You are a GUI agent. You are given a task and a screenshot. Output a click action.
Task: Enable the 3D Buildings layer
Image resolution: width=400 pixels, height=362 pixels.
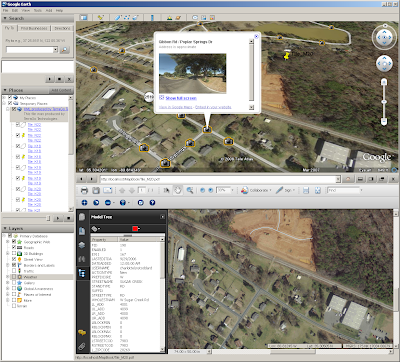pyautogui.click(x=14, y=253)
